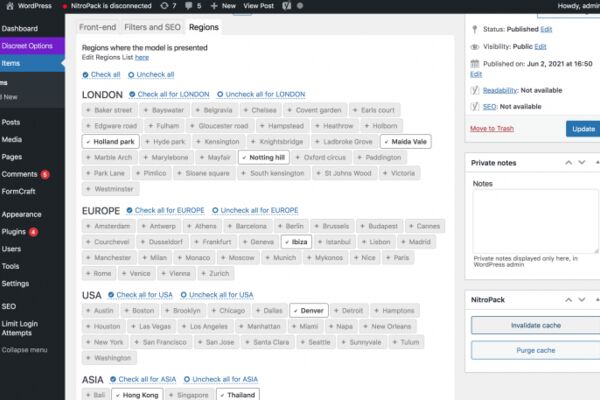Image resolution: width=600 pixels, height=400 pixels.
Task: Click the grey circle icon in admin bar
Action: (300, 6)
